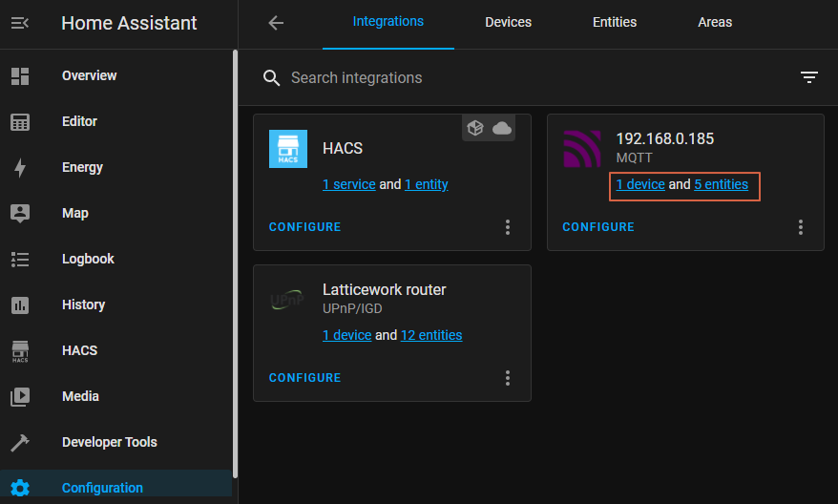Open the Configuration gear icon

20,488
